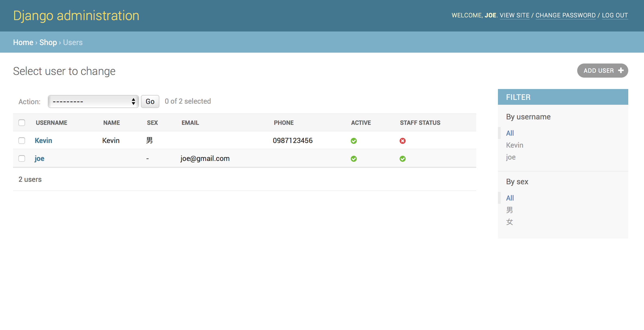This screenshot has height=330, width=644.
Task: Tick the checkbox for Kevin's row
Action: coord(22,141)
